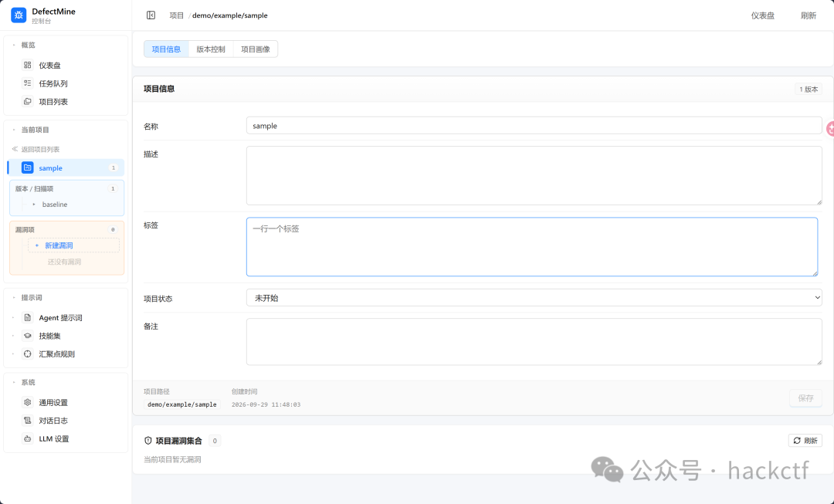The image size is (834, 504).
Task: Click the pink floating icon at right edge
Action: [x=829, y=128]
